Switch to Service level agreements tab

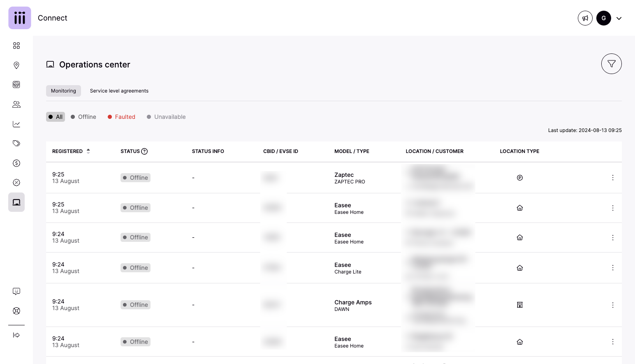(119, 91)
